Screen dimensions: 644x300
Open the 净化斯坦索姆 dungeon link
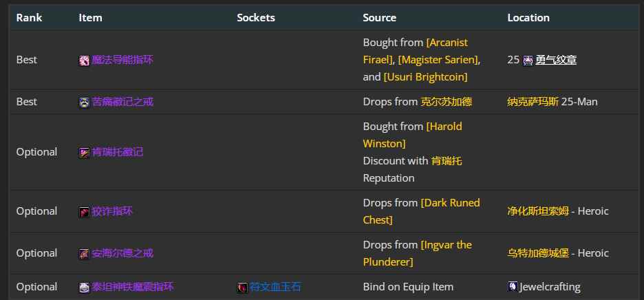pyautogui.click(x=538, y=211)
